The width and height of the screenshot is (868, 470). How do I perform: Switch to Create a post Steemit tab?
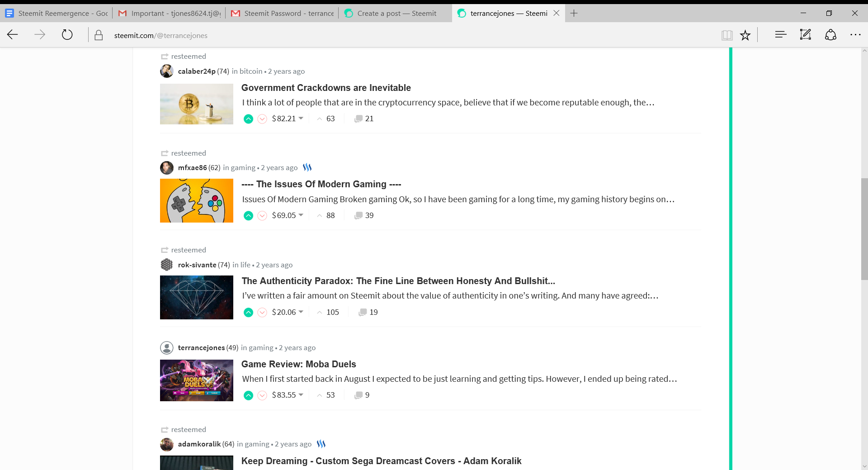(395, 13)
